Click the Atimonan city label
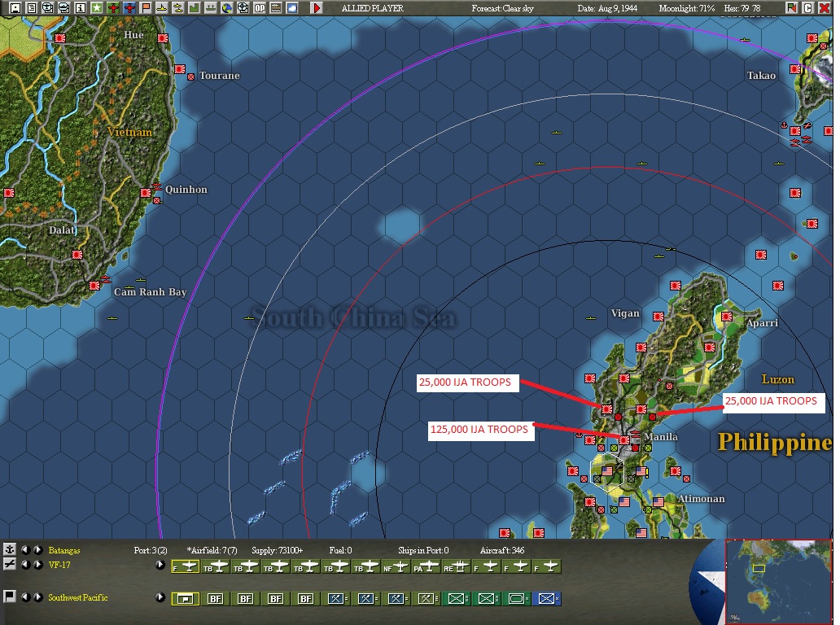 (x=701, y=499)
